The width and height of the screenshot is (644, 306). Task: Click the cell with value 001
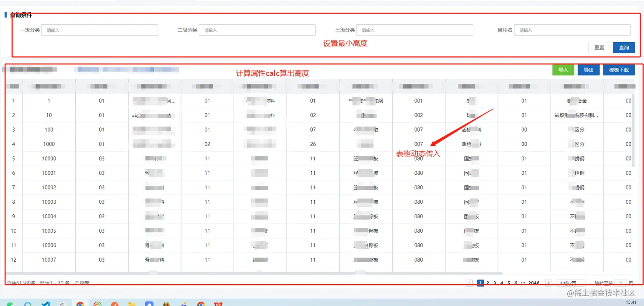pos(419,101)
